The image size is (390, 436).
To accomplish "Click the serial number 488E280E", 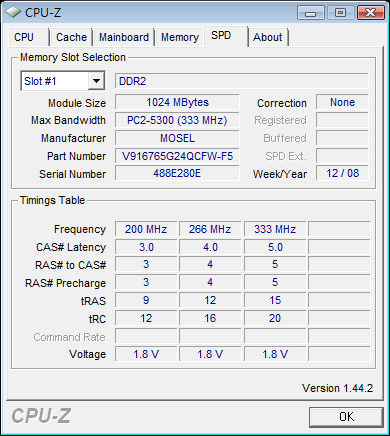I will tap(177, 173).
